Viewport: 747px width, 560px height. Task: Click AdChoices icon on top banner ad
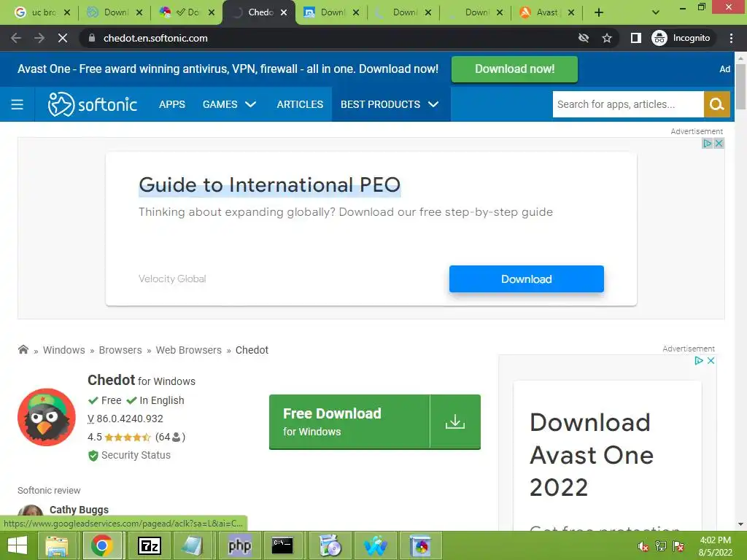click(708, 144)
